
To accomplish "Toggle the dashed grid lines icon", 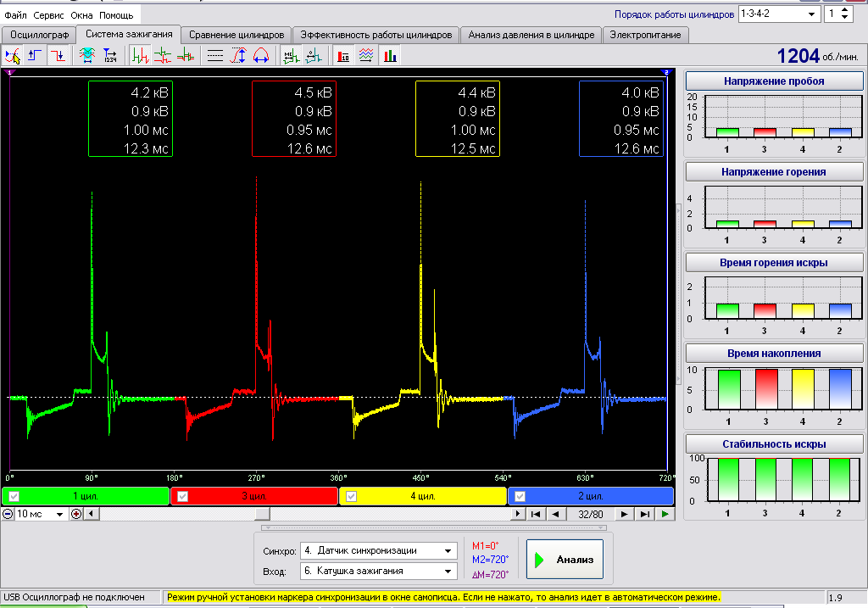I will point(214,56).
